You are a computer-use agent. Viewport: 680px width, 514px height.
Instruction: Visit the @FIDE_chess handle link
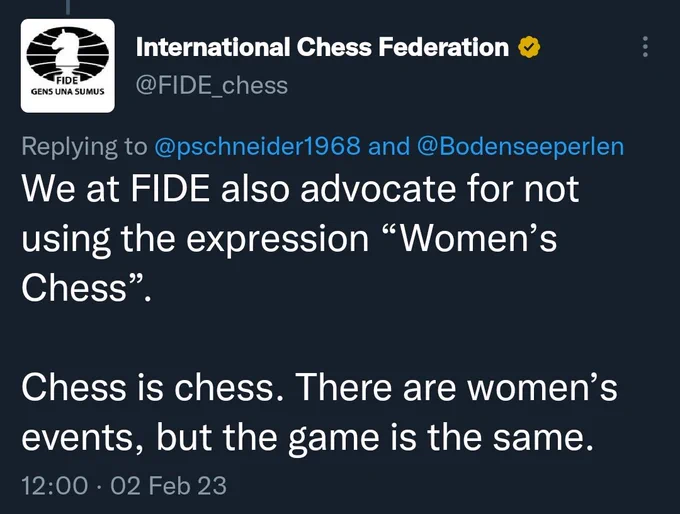click(x=212, y=85)
